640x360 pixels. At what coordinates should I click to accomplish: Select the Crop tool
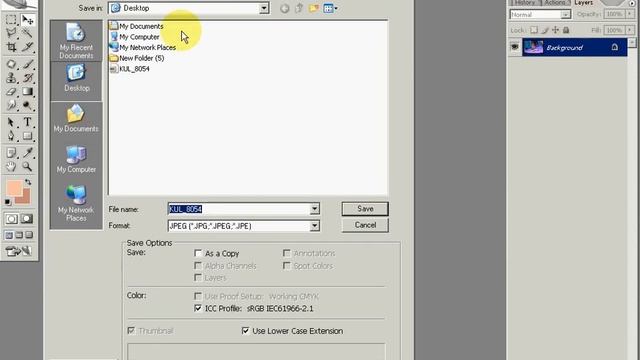pos(11,47)
